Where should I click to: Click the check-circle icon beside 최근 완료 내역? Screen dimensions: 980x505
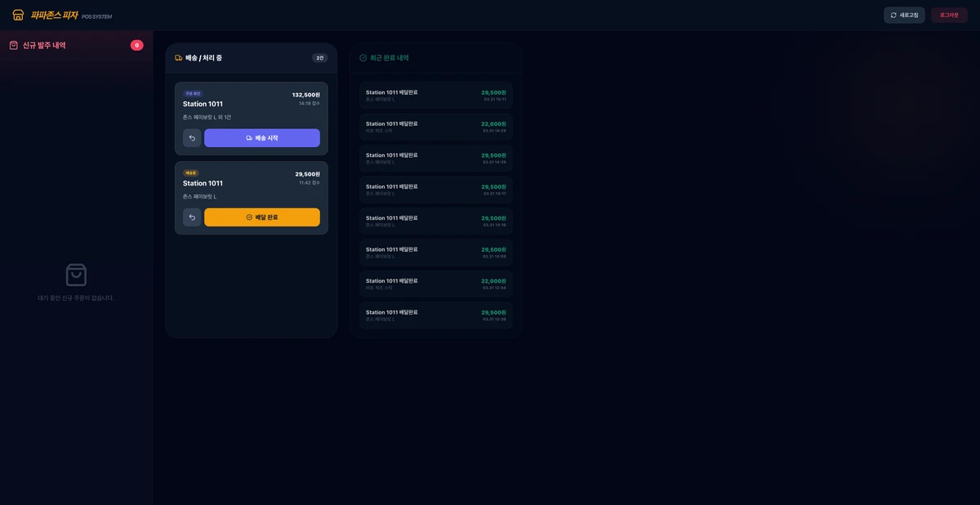[x=363, y=58]
